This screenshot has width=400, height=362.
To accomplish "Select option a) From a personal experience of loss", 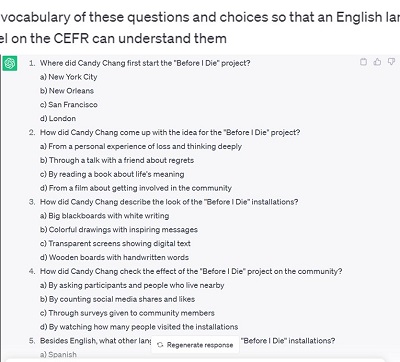I will point(141,146).
